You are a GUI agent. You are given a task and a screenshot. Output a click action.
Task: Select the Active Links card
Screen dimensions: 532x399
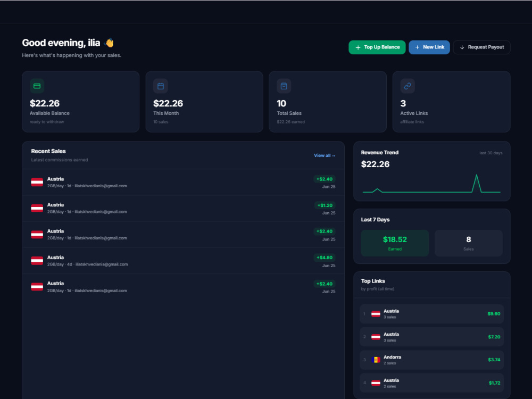451,102
